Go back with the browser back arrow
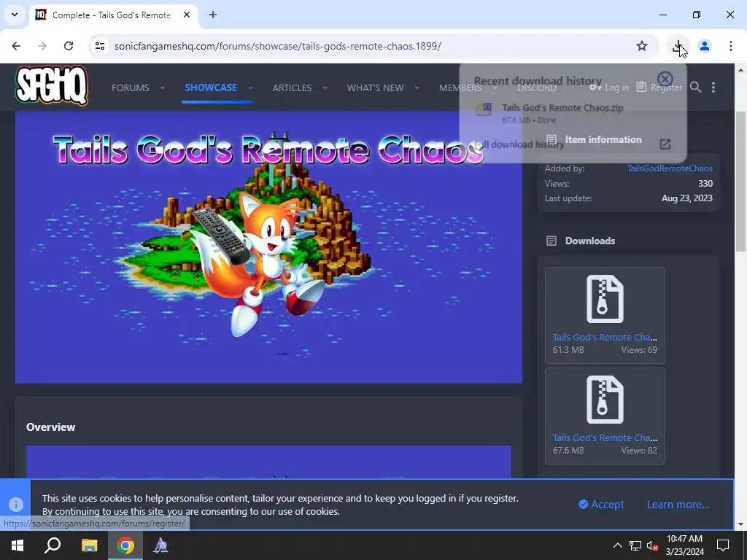747x560 pixels. pos(16,46)
